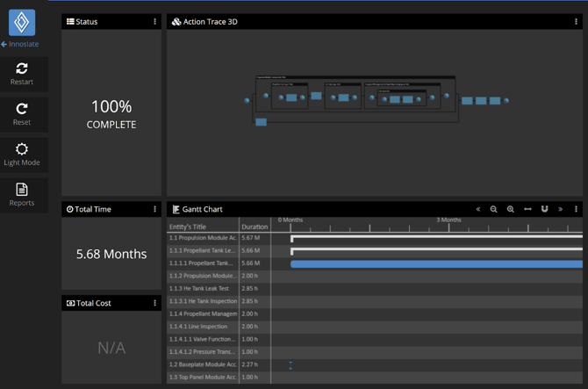Fit Gantt chart to width
The width and height of the screenshot is (588, 389).
coord(527,209)
